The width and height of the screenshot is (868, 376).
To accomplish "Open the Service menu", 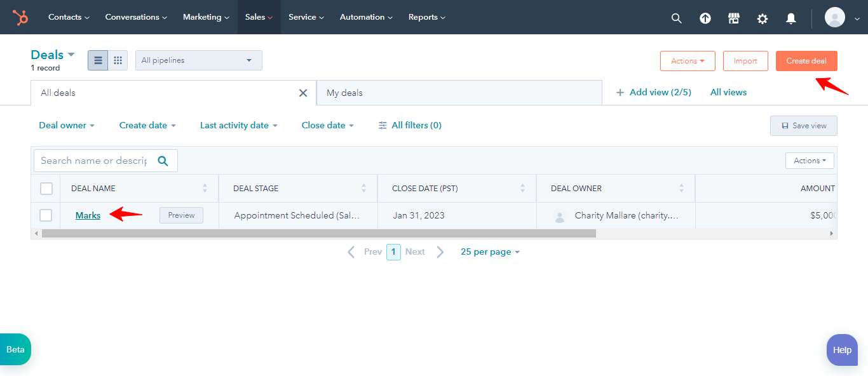I will 306,17.
